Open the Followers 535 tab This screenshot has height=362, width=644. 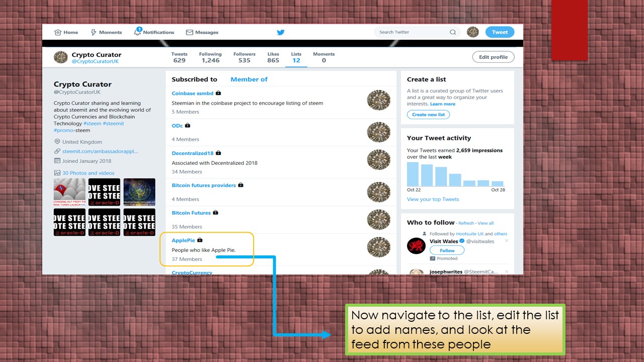245,57
